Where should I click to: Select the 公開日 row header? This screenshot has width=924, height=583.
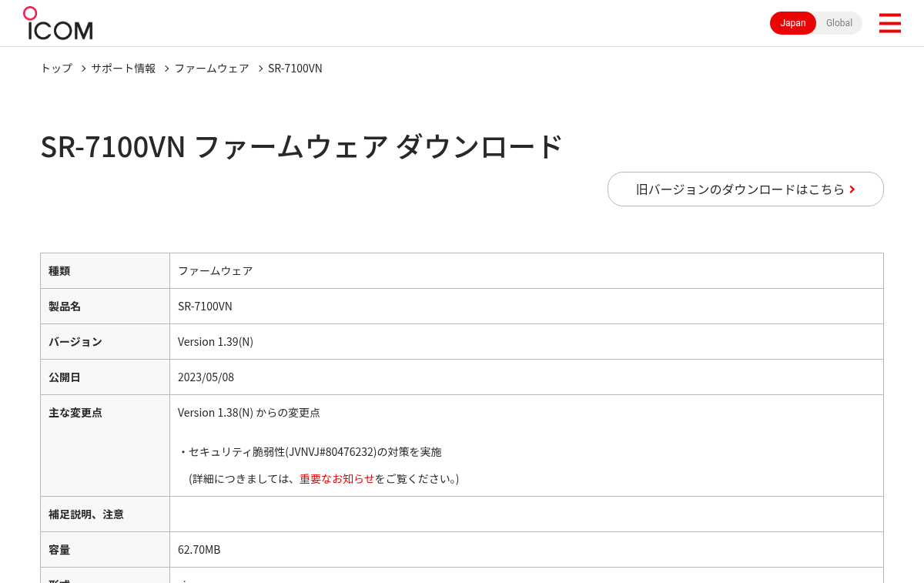click(x=105, y=377)
